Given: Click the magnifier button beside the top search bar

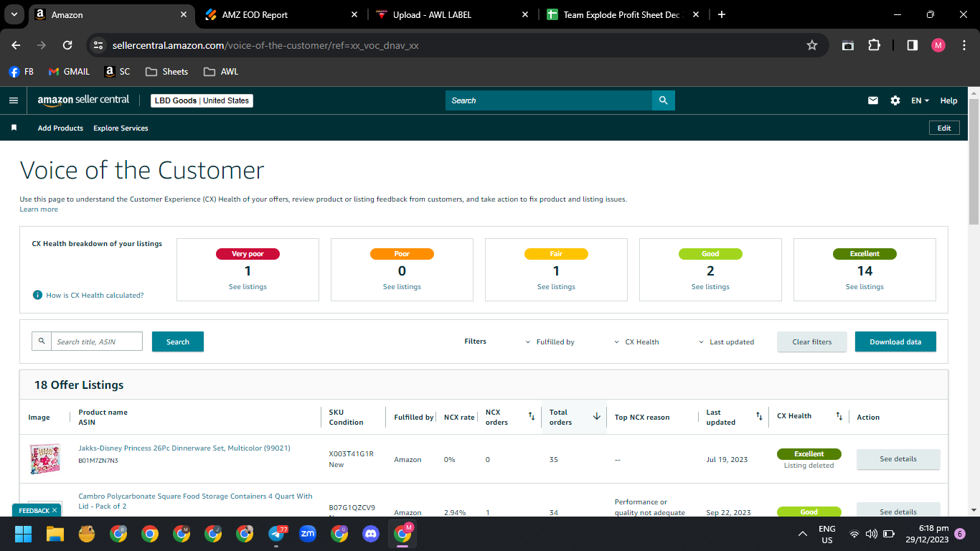Looking at the screenshot, I should 664,100.
